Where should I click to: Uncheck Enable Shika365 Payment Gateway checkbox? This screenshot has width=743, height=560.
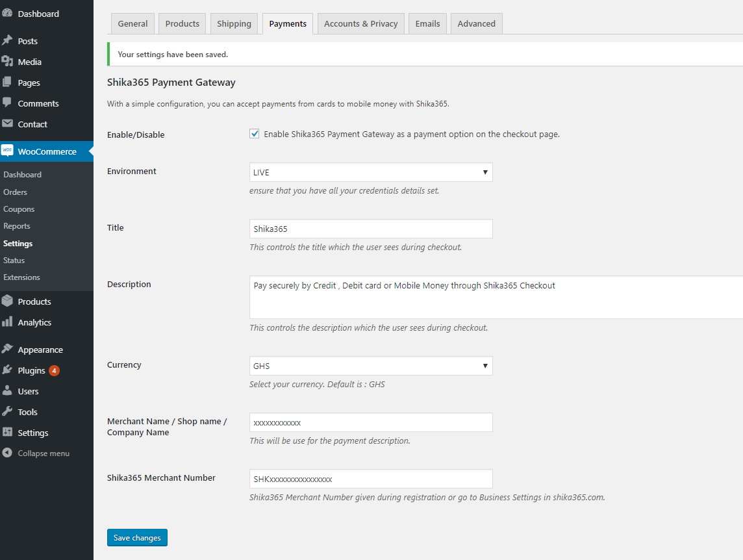pyautogui.click(x=255, y=134)
